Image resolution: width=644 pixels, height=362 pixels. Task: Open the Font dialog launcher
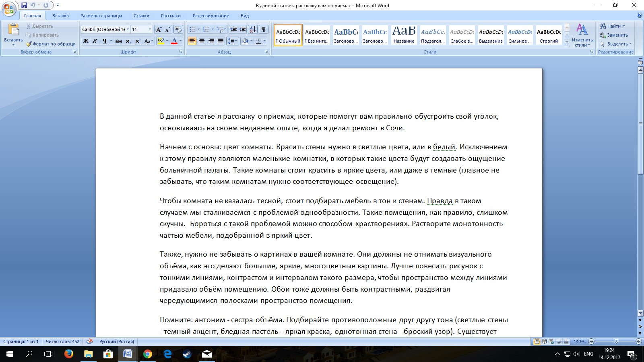coord(181,52)
